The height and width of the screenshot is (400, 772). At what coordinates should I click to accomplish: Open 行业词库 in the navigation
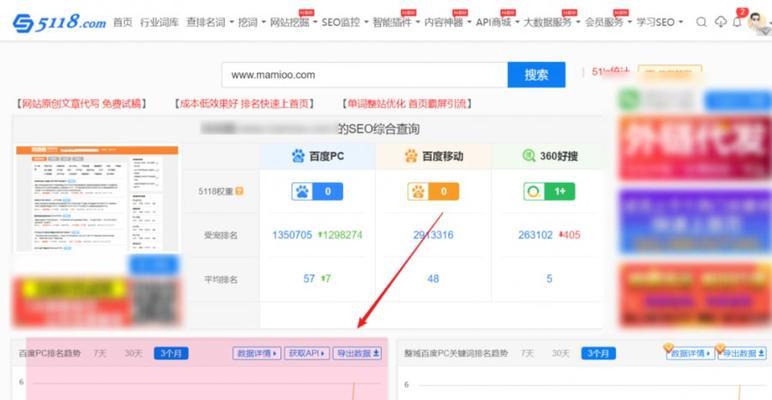pyautogui.click(x=160, y=22)
